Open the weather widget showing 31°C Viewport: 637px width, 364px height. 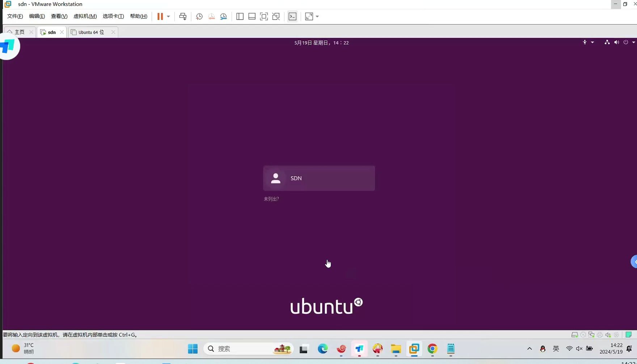[22, 349]
